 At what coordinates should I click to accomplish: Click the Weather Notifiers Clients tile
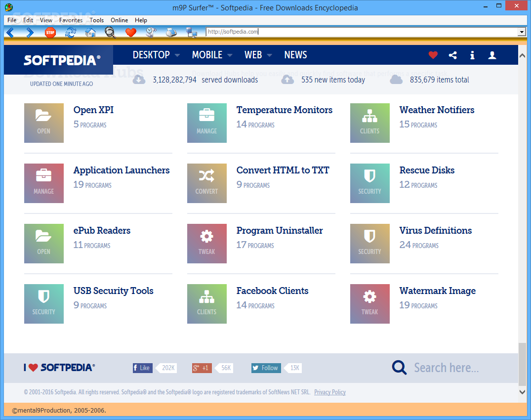pos(370,123)
